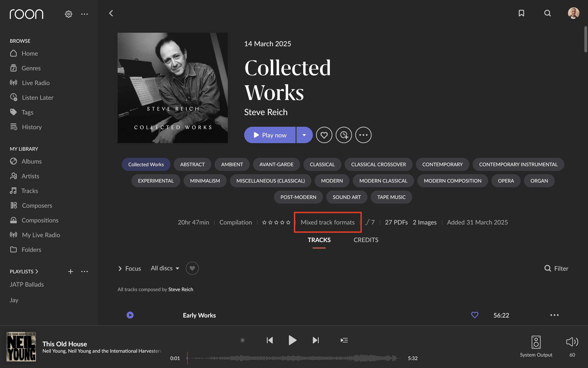Open My Live Radio in library
The height and width of the screenshot is (368, 588).
(x=35, y=235)
